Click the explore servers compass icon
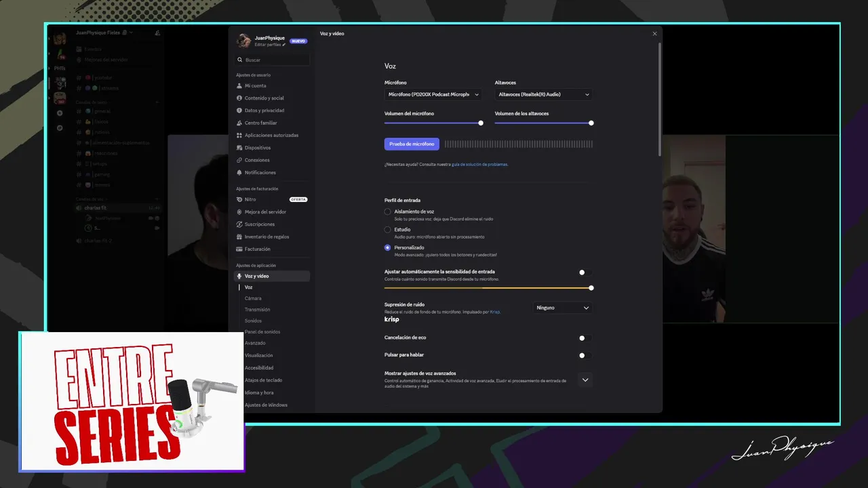Viewport: 868px width, 488px height. [60, 127]
